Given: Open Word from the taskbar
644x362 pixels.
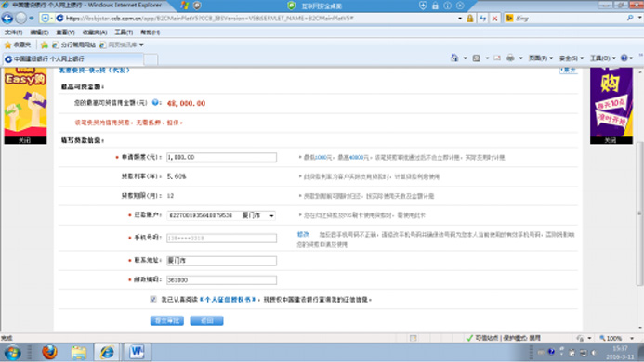Looking at the screenshot, I should click(137, 352).
